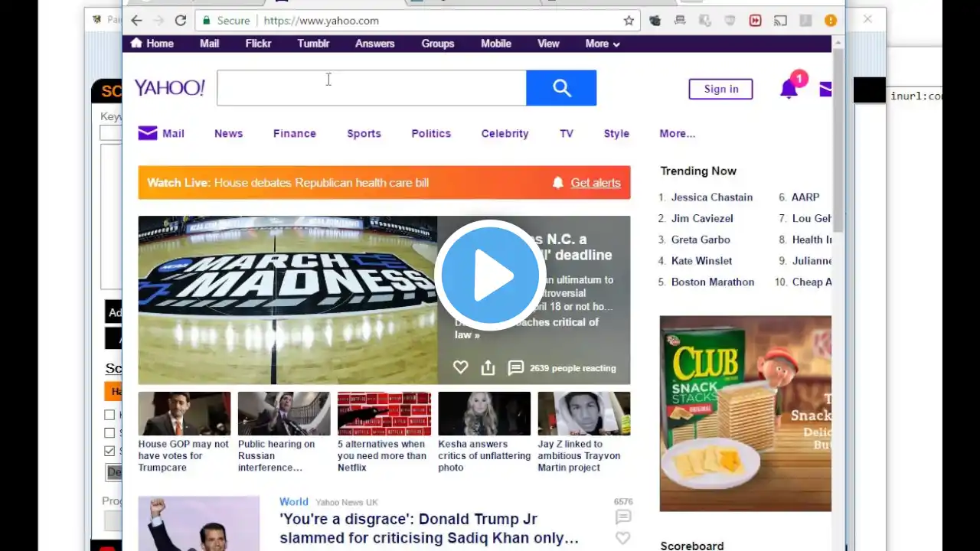Open the Jay Z Trayvon Martin story thumbnail
This screenshot has height=551, width=980.
[584, 413]
